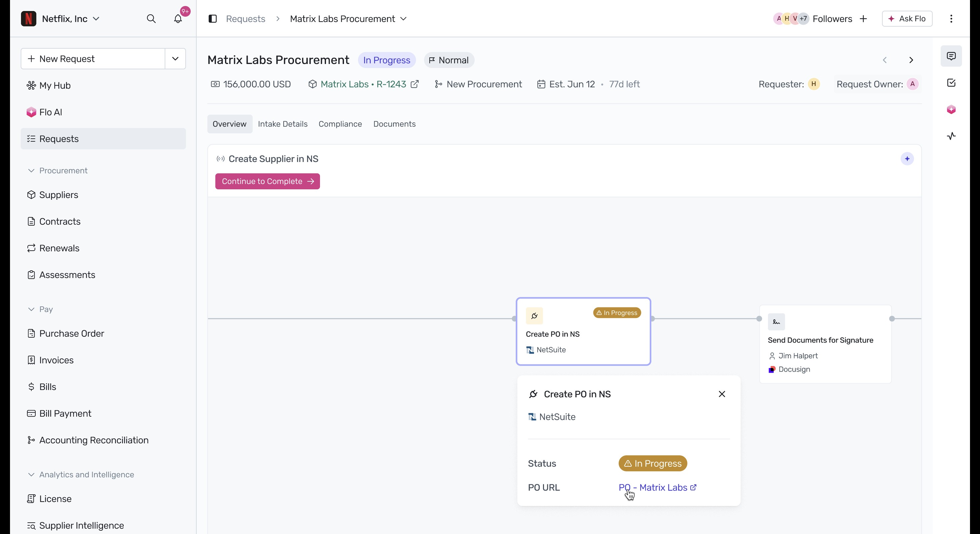Open Matrix Labs Procurement breadcrumb dropdown

(348, 19)
